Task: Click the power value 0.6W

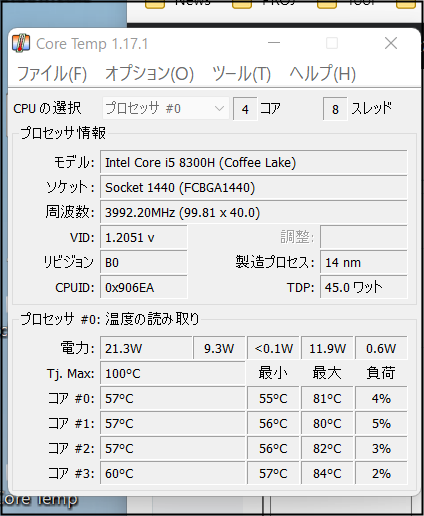Action: click(x=381, y=348)
